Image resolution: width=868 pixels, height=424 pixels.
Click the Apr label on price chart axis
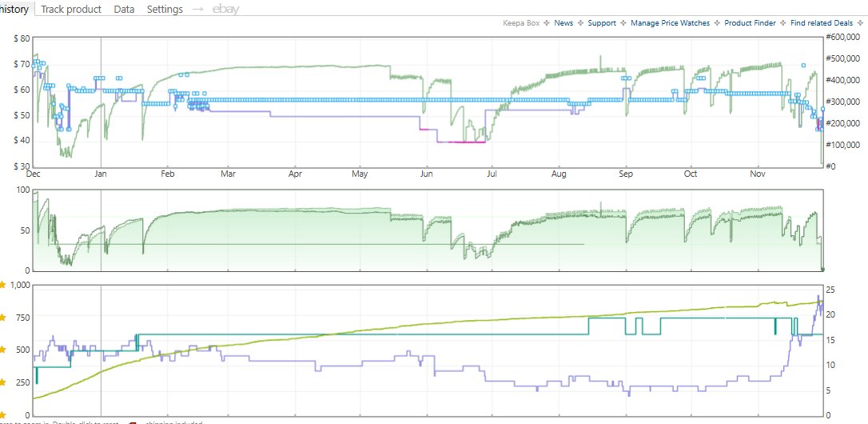pos(295,174)
